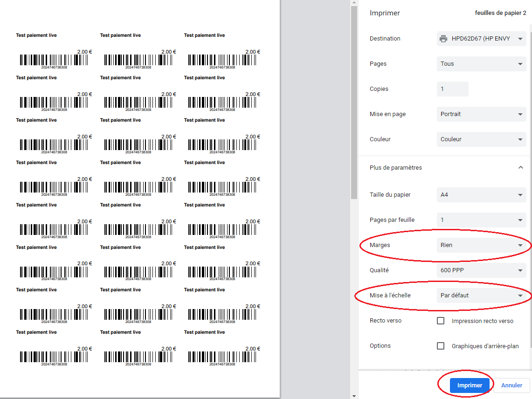Open the Destination printer dropdown
Image resolution: width=532 pixels, height=399 pixels.
[482, 39]
